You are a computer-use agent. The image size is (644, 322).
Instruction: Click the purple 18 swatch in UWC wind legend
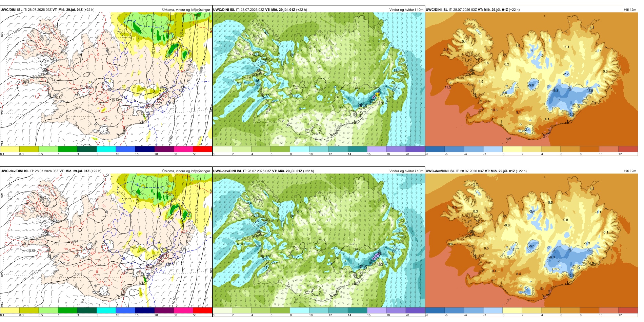click(396, 149)
